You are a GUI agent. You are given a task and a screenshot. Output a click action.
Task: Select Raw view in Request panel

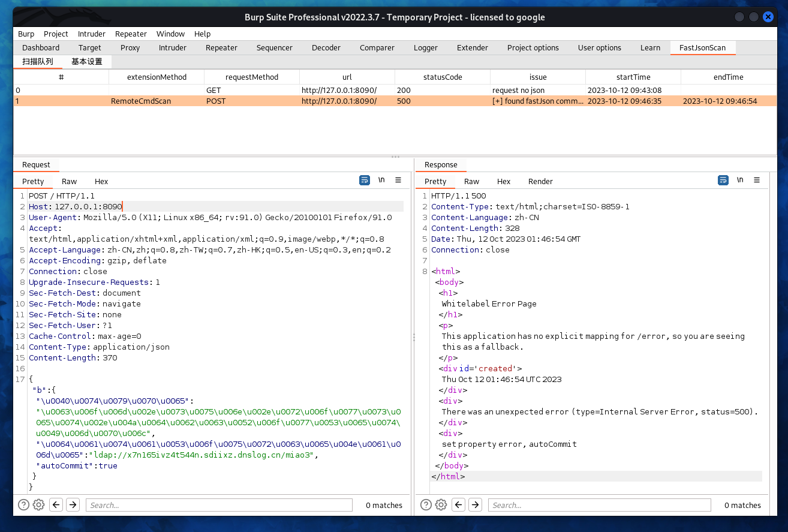(70, 181)
